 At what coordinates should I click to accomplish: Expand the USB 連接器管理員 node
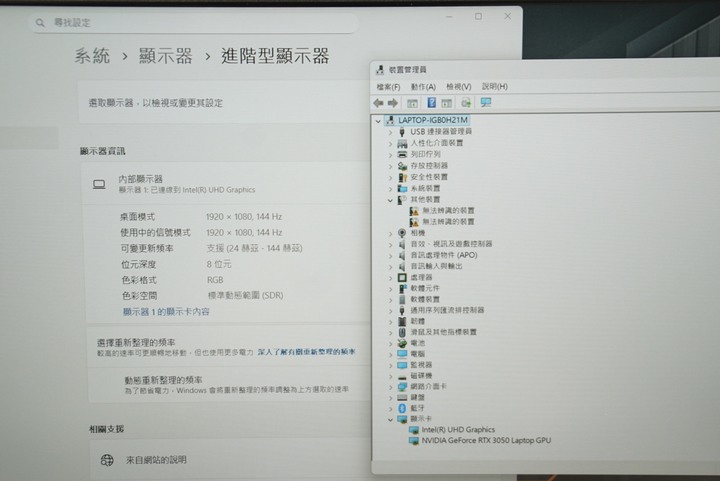coord(390,131)
